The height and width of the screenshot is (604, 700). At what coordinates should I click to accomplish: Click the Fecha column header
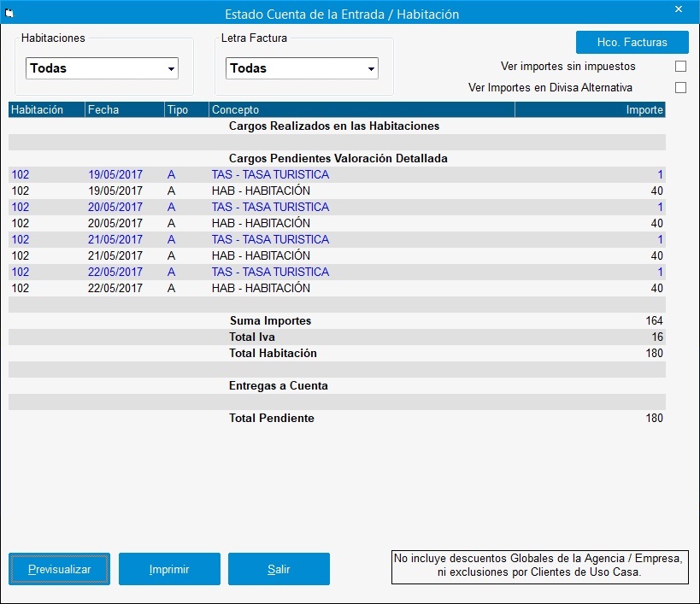125,109
